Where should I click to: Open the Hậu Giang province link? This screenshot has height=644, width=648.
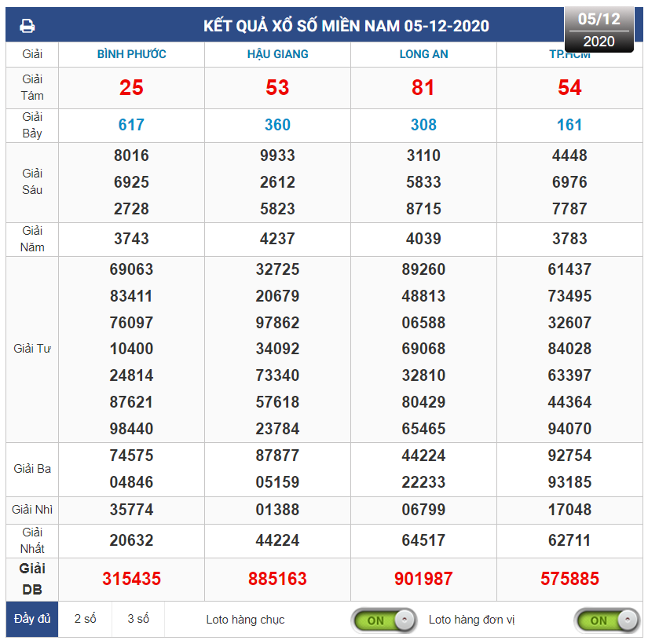(x=277, y=54)
